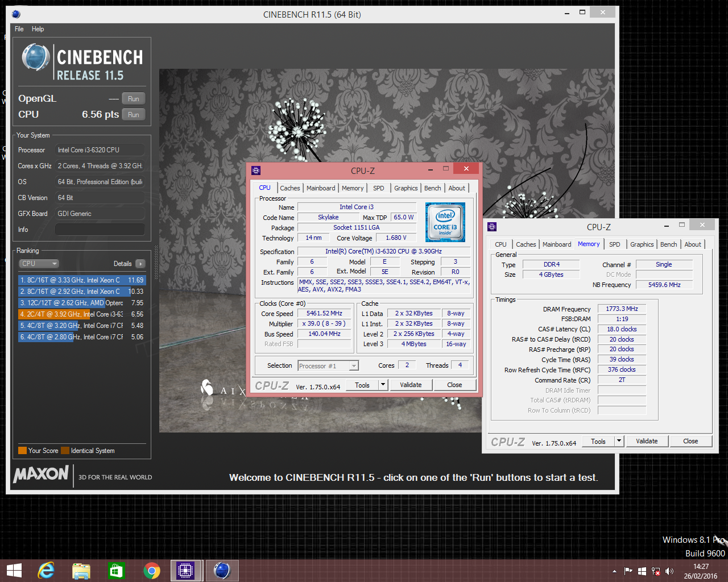The width and height of the screenshot is (728, 582).
Task: Click Tools button in CPU window
Action: (362, 385)
